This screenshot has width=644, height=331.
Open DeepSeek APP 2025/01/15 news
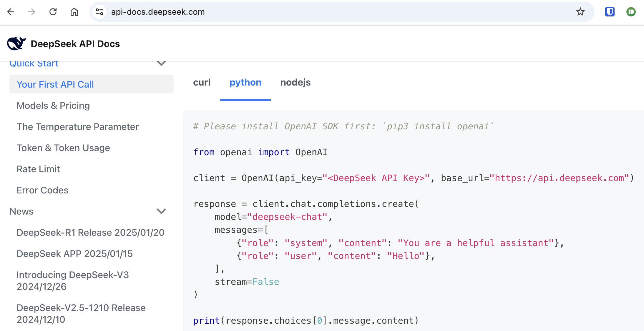(75, 254)
